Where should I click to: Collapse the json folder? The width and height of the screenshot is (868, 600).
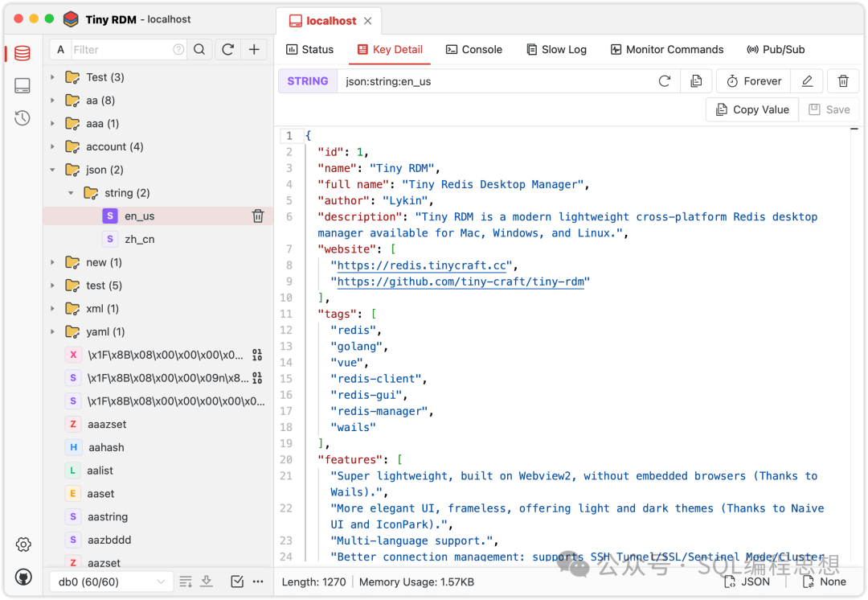pos(53,170)
